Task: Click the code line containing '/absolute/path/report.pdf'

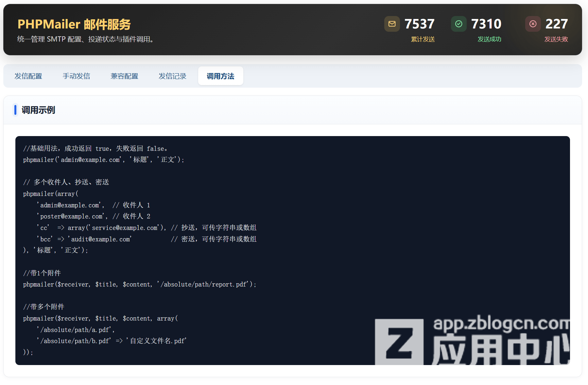Action: (x=140, y=285)
